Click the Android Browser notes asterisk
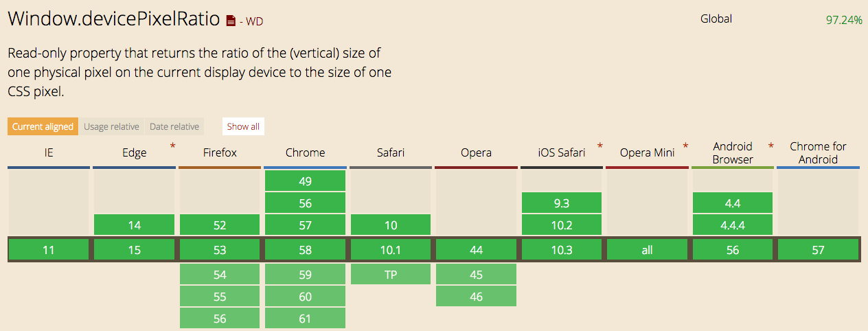Image resolution: width=868 pixels, height=331 pixels. point(770,146)
